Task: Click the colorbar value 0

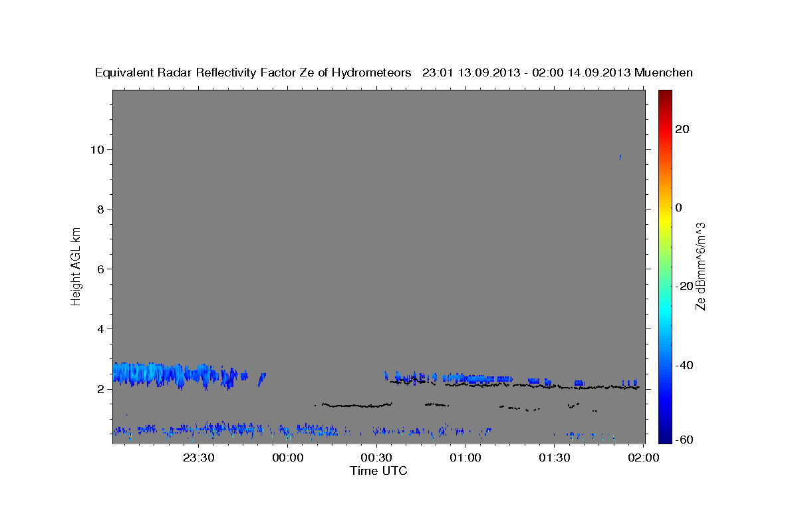Action: coord(679,207)
